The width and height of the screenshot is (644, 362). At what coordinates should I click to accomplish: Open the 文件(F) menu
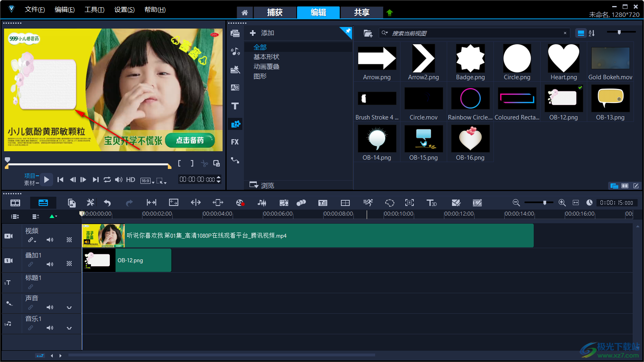[35, 10]
